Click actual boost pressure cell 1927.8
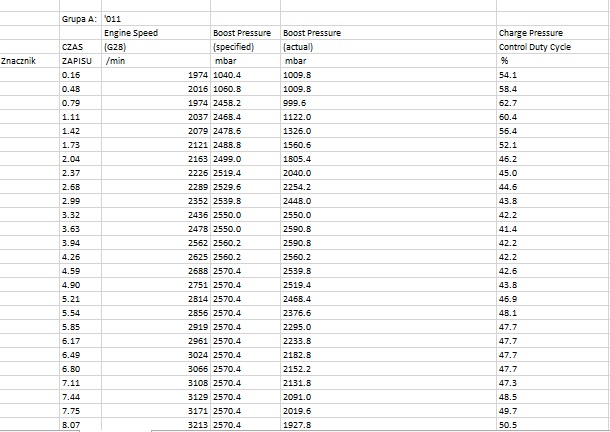This screenshot has height=432, width=610. click(298, 425)
